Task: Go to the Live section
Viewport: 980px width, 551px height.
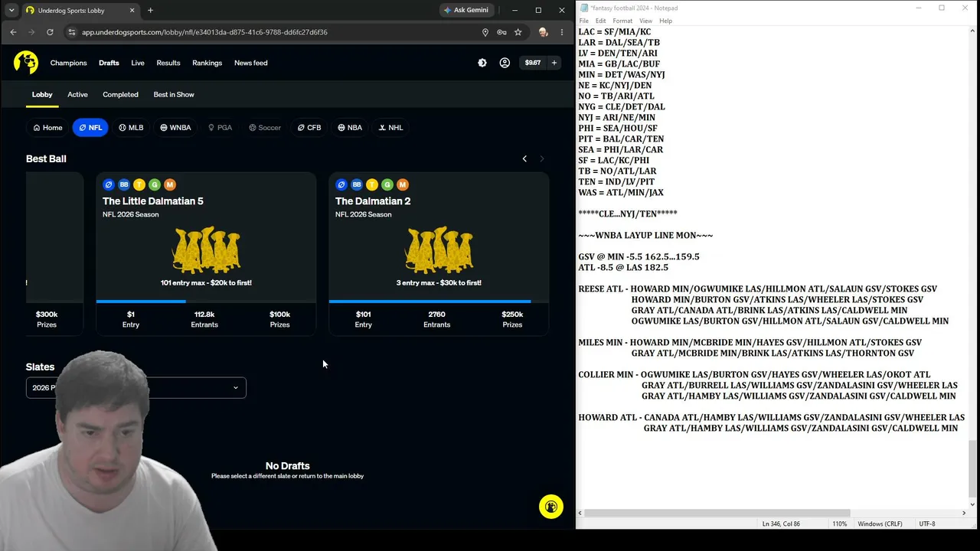Action: coord(138,63)
